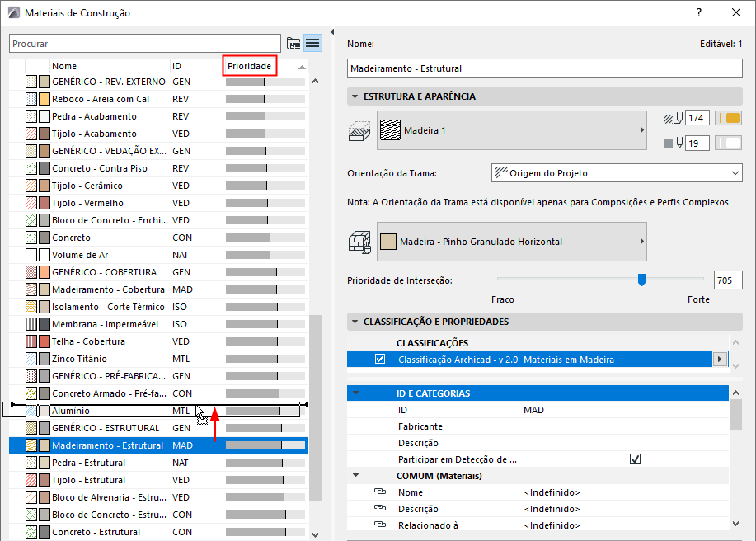Viewport: 756px width, 541px height.
Task: Click the foreground pen hatch icon
Action: click(x=673, y=118)
